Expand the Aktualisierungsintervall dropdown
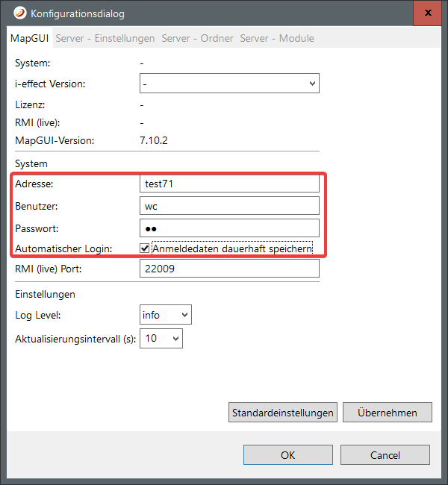The image size is (448, 485). (161, 339)
